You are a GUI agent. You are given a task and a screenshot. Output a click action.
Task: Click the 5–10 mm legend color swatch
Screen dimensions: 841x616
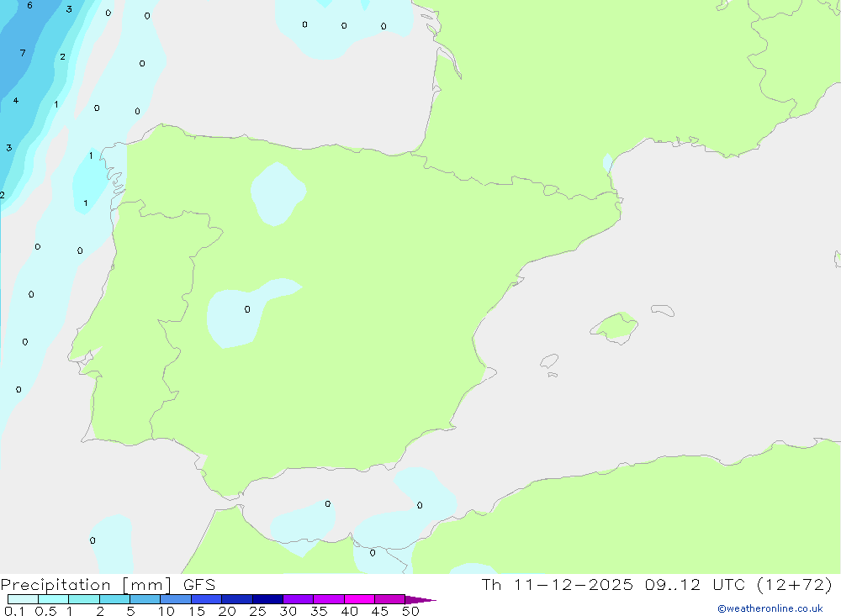pos(145,599)
